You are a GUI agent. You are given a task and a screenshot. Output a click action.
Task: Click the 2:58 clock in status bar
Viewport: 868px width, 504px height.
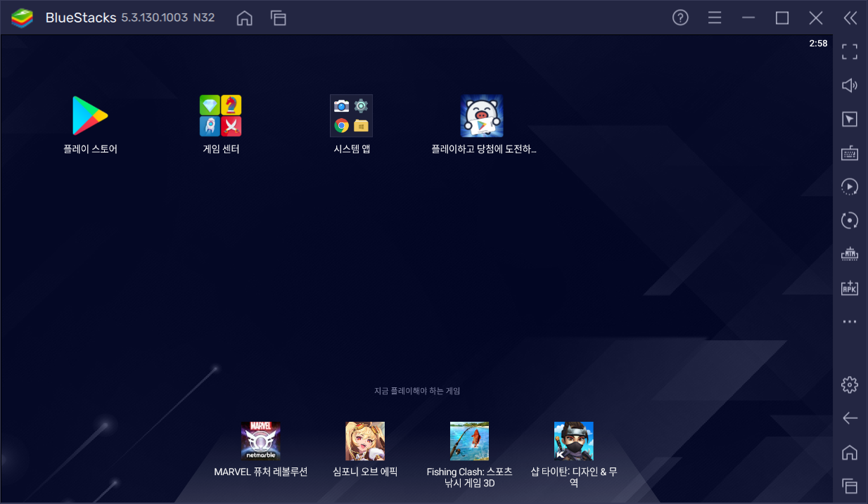(x=818, y=44)
